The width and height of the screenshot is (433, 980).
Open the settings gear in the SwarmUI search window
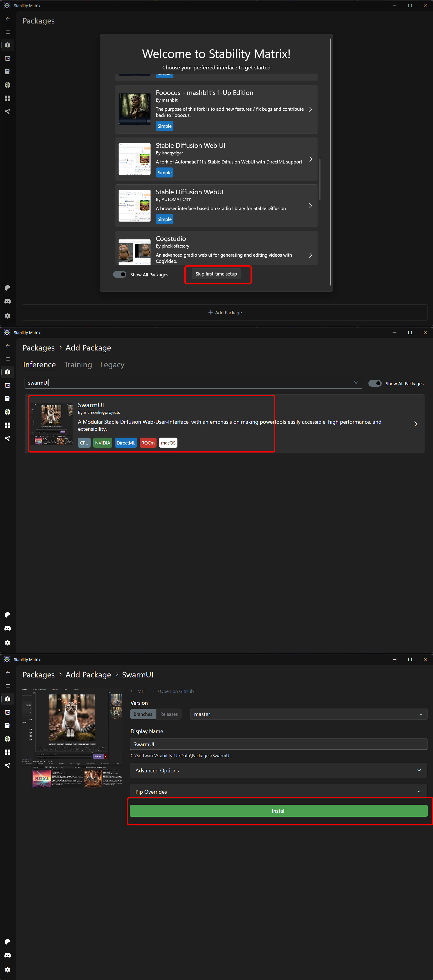pos(8,643)
